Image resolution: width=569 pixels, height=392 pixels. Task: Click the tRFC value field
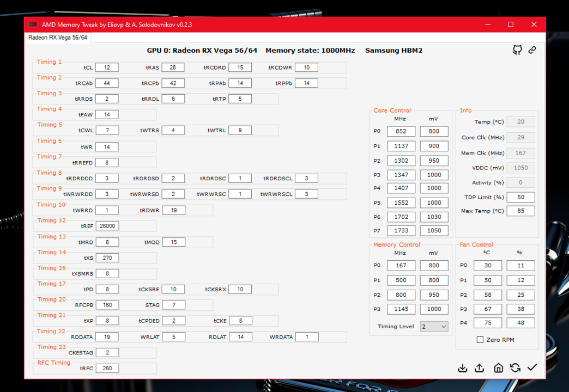point(107,368)
